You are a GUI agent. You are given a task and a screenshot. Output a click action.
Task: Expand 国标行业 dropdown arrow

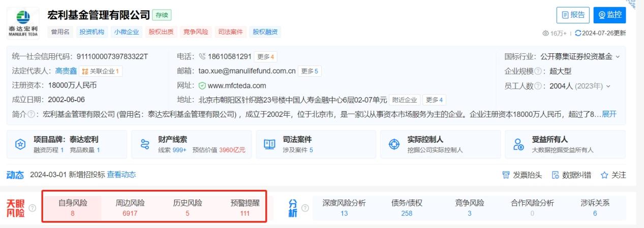coord(618,57)
